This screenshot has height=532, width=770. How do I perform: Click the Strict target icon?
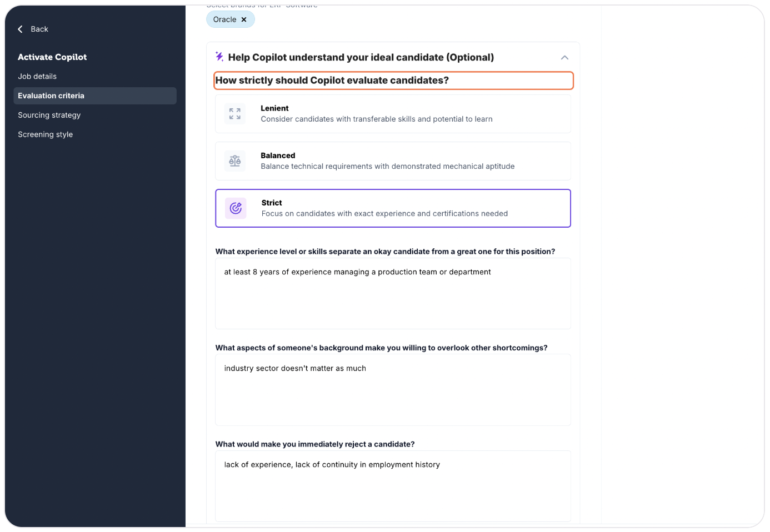(x=236, y=208)
